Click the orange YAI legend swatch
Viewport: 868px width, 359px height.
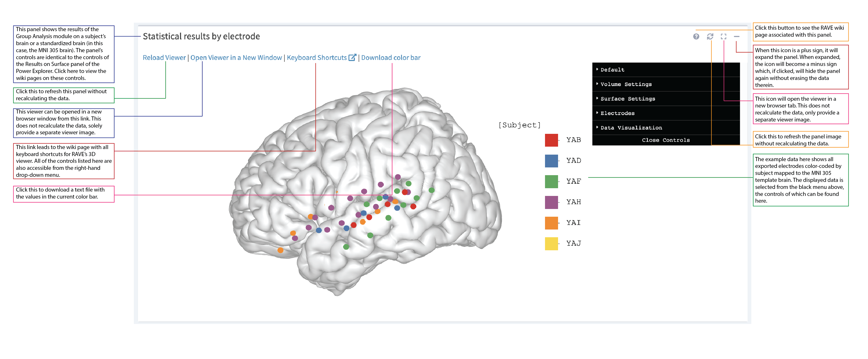pos(551,223)
